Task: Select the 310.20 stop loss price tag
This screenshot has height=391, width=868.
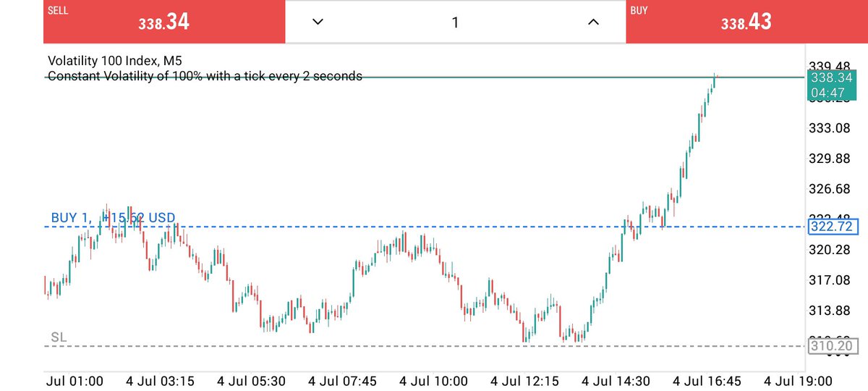Action: point(834,347)
